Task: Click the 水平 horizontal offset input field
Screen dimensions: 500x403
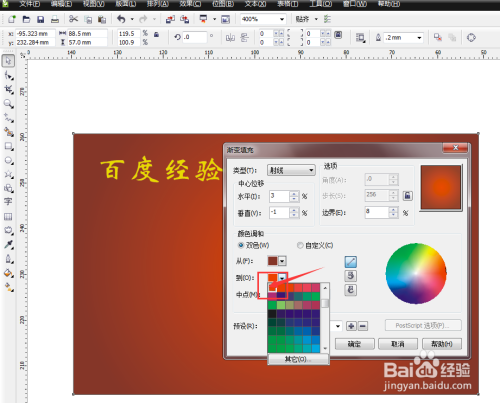Action: (x=279, y=196)
